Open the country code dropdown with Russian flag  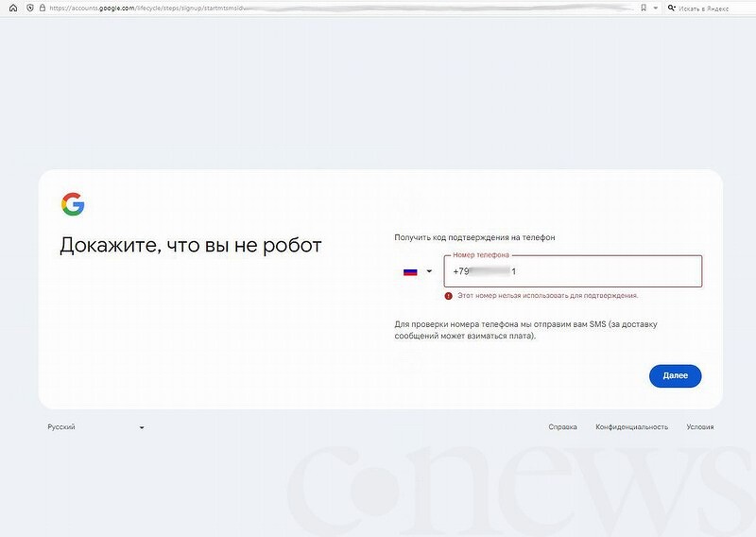(x=418, y=271)
